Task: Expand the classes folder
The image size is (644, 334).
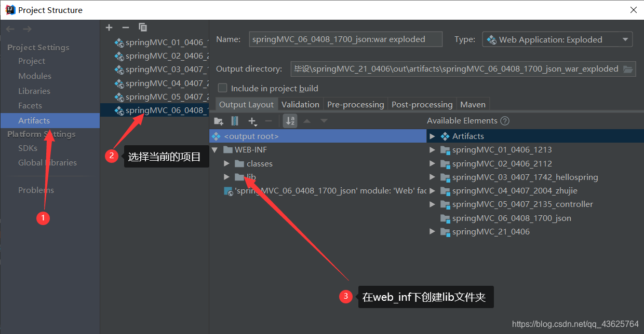Action: tap(226, 163)
